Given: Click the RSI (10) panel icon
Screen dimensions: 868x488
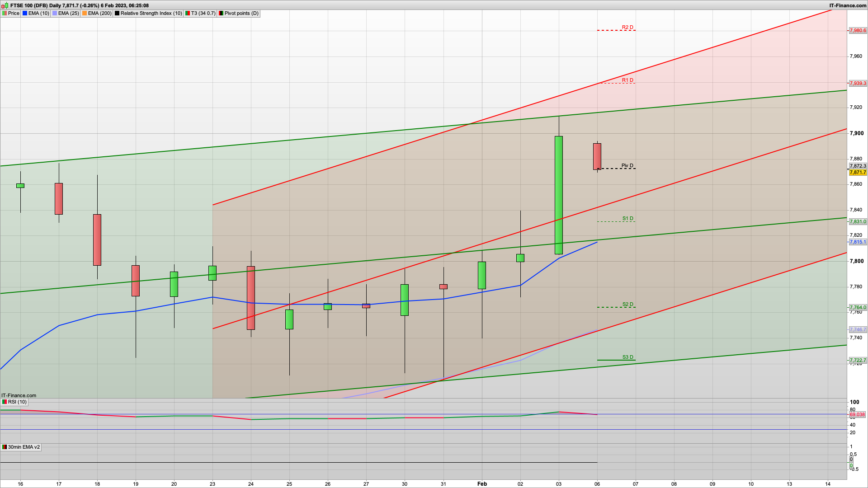Looking at the screenshot, I should 5,402.
